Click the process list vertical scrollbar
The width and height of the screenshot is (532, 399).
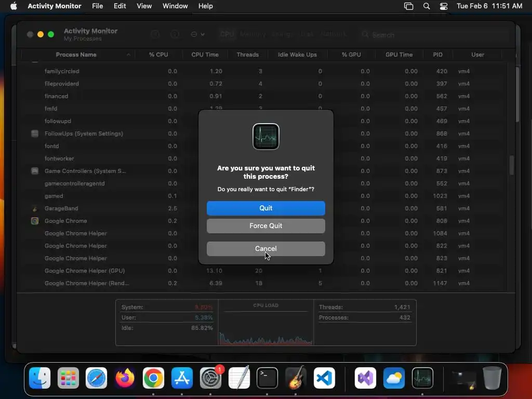pyautogui.click(x=512, y=165)
